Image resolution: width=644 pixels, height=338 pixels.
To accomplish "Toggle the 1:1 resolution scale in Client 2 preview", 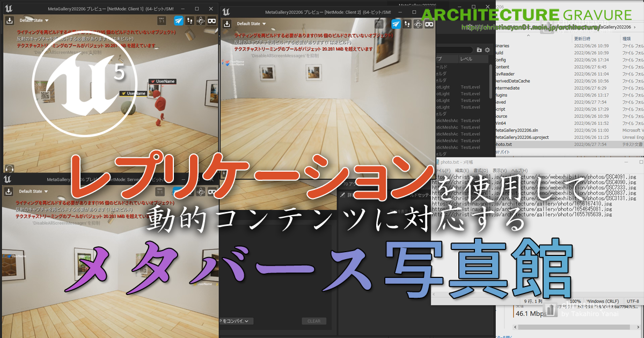I will (379, 24).
